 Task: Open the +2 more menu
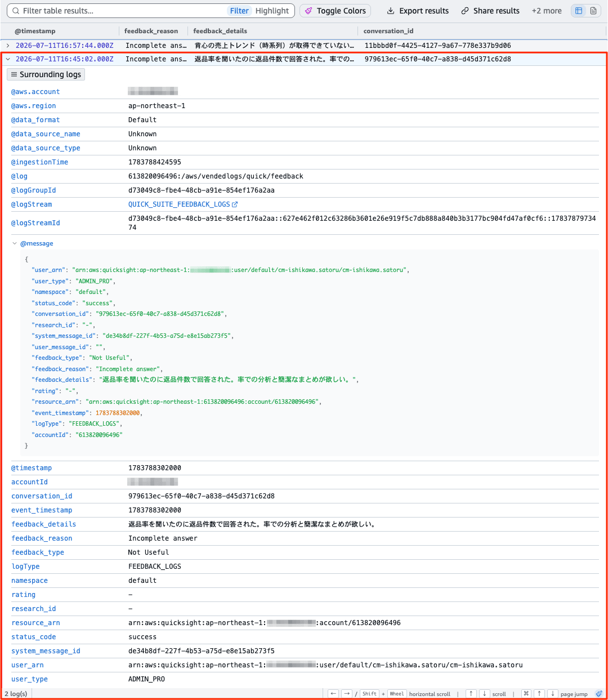coord(547,11)
